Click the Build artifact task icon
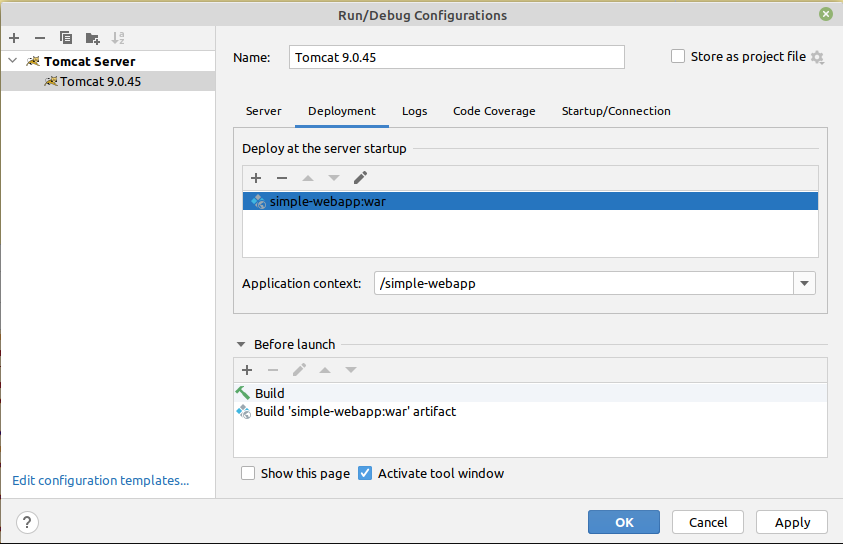The image size is (843, 544). coord(244,412)
